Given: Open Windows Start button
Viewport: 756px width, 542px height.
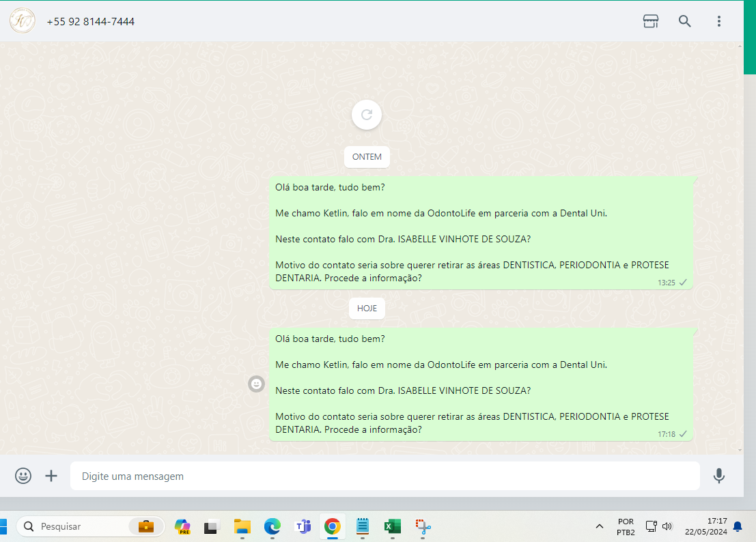Looking at the screenshot, I should click(3, 526).
